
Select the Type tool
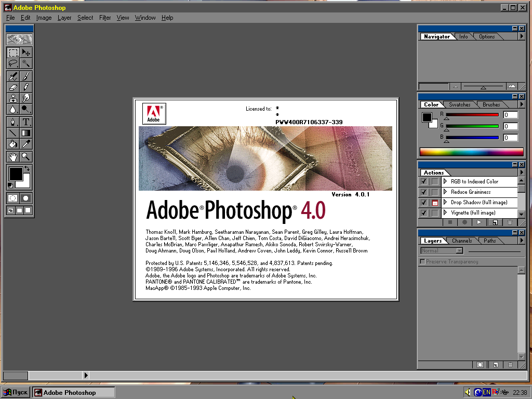coord(25,122)
